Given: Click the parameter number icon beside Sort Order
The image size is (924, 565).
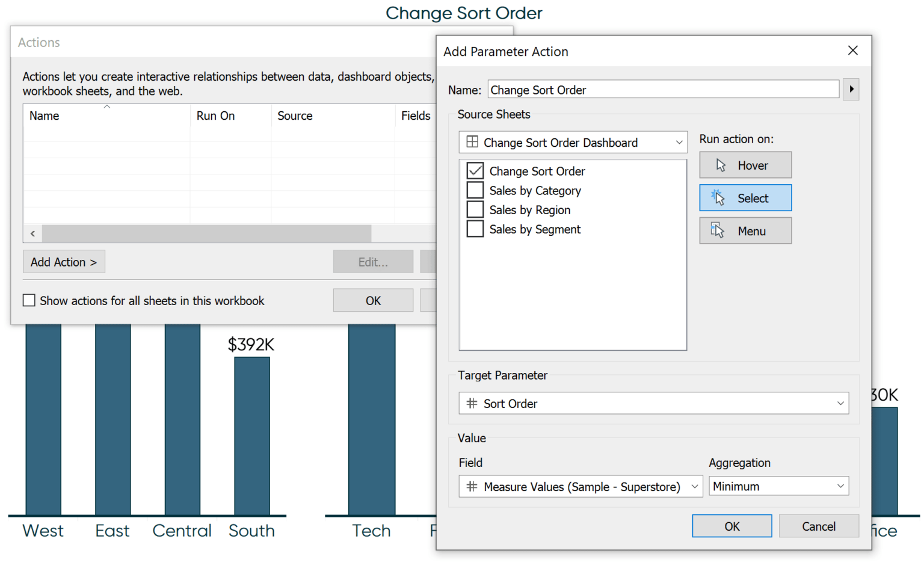Looking at the screenshot, I should click(x=471, y=403).
